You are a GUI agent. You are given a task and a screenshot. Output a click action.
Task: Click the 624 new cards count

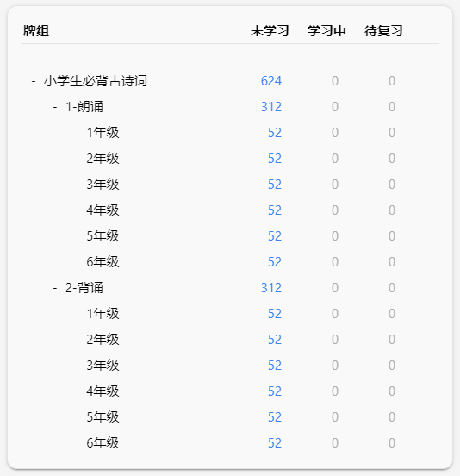coord(271,81)
